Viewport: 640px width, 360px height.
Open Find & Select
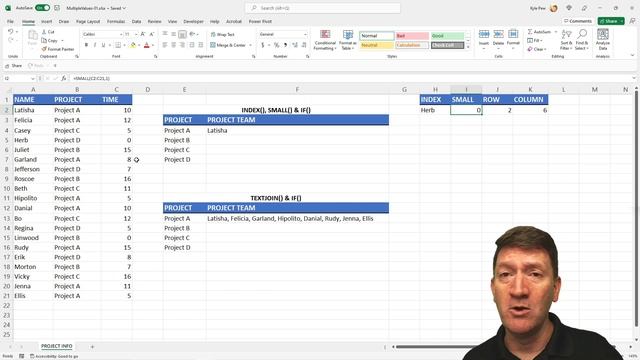[582, 40]
